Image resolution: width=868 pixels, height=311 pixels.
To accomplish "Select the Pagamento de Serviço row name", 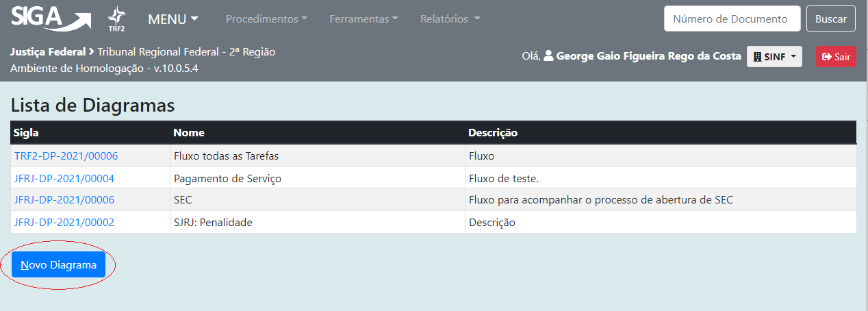I will coord(228,179).
